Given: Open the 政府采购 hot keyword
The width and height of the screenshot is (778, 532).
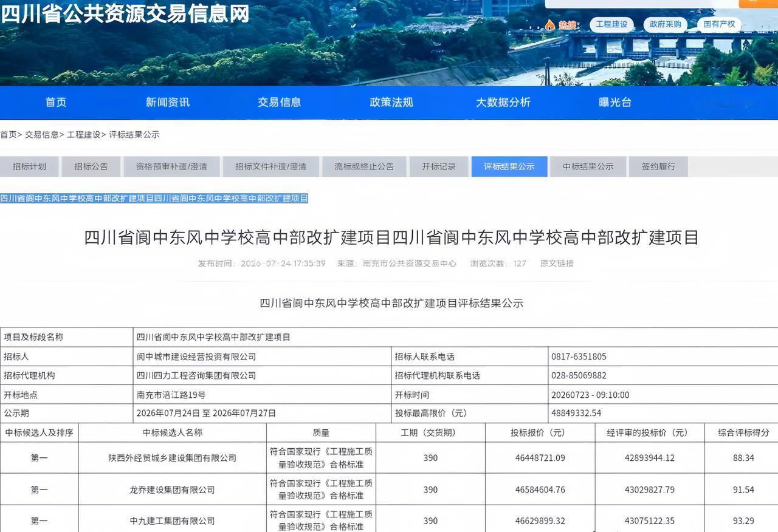Looking at the screenshot, I should click(x=666, y=24).
